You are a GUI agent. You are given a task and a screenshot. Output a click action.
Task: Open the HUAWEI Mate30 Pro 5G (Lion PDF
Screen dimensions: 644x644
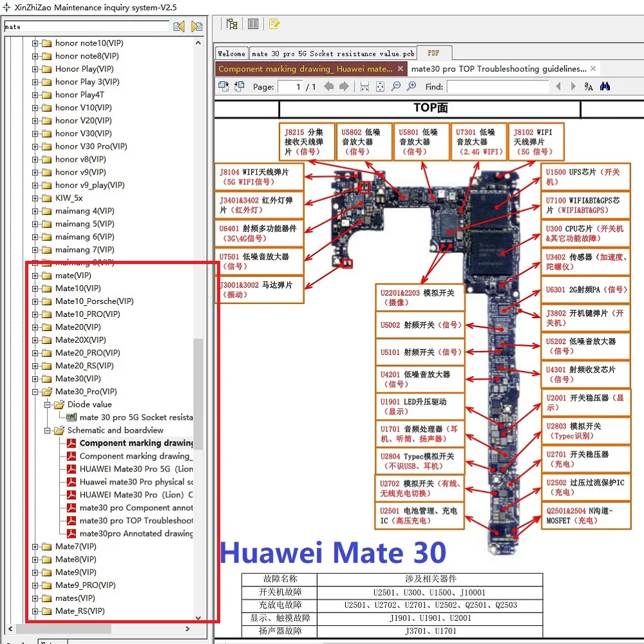tap(136, 469)
